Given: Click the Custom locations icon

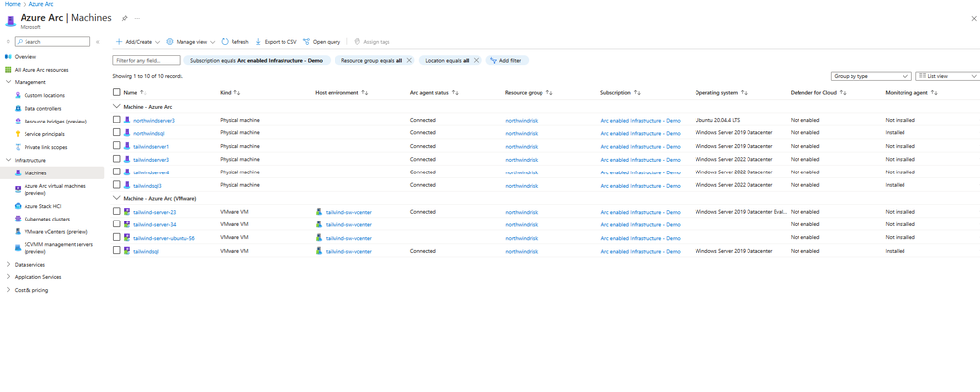Looking at the screenshot, I should (18, 95).
